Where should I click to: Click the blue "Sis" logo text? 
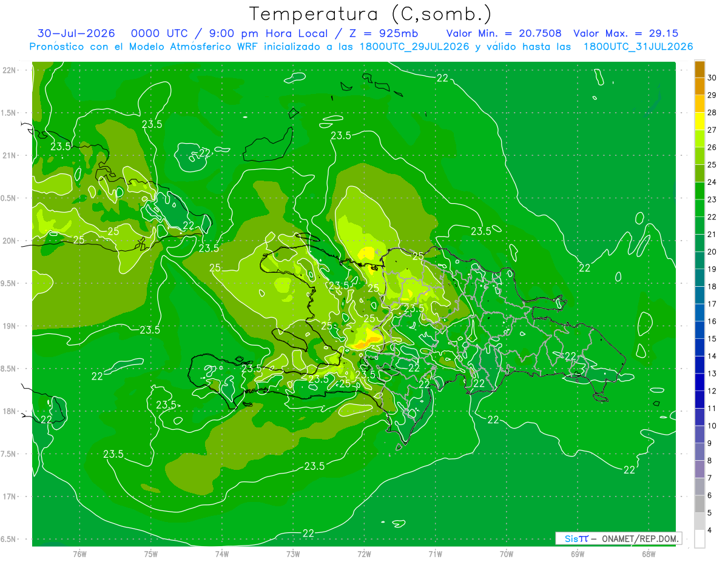tap(571, 538)
